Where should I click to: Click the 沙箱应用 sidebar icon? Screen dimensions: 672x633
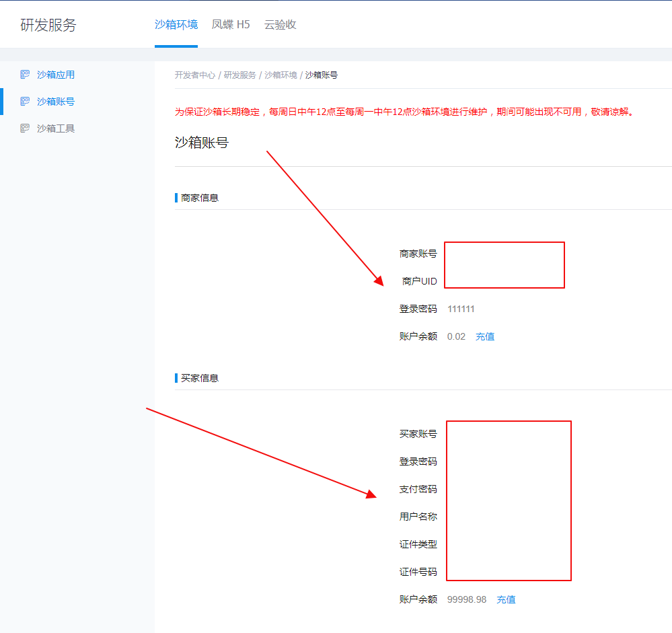(x=25, y=75)
